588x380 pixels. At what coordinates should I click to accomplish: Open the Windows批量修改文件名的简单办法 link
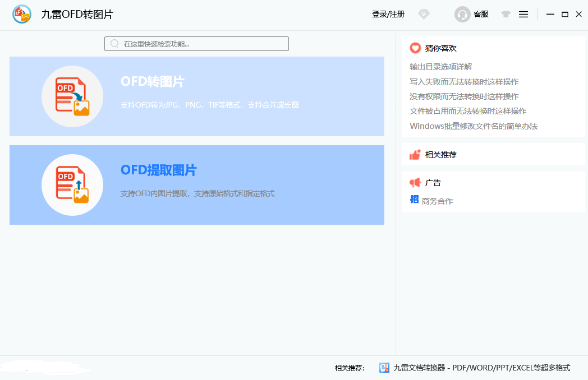pos(474,126)
